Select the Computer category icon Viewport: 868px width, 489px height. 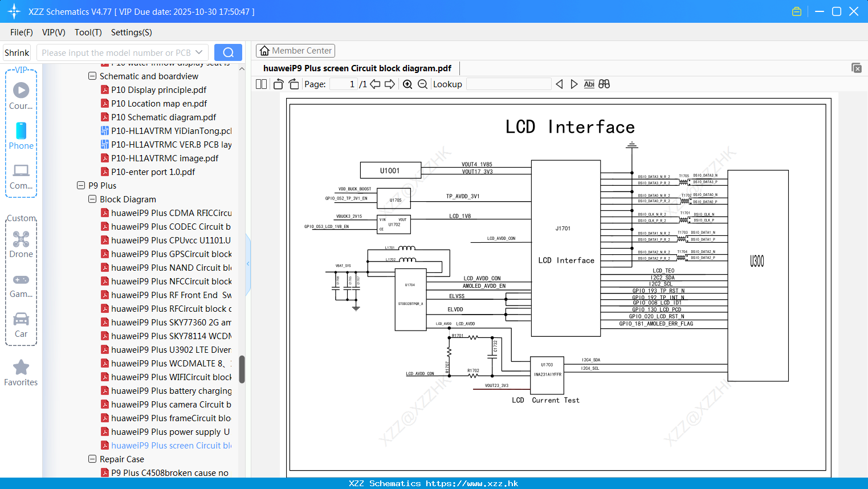click(21, 176)
